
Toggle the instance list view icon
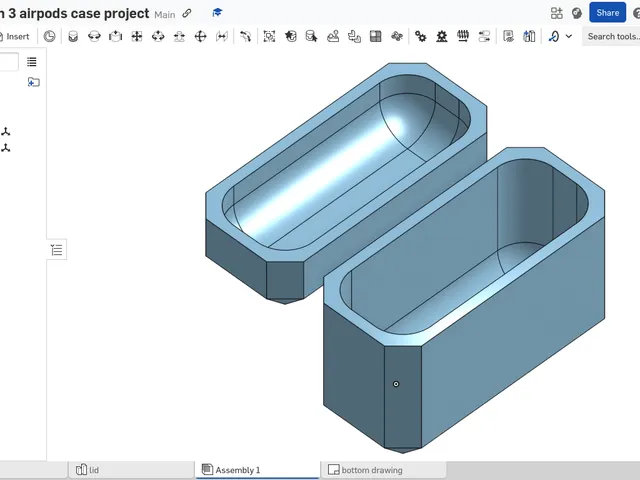(32, 62)
